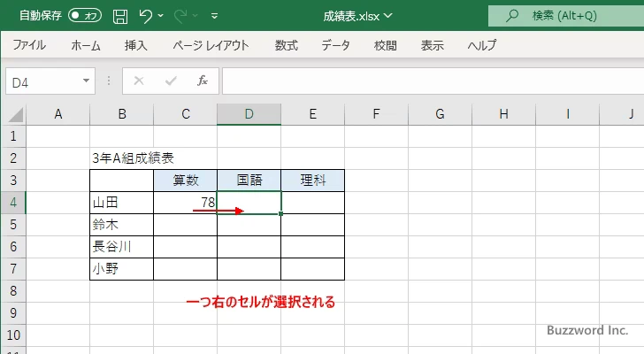Click the formula bar resize dots handle
This screenshot has height=354, width=644.
(x=109, y=81)
